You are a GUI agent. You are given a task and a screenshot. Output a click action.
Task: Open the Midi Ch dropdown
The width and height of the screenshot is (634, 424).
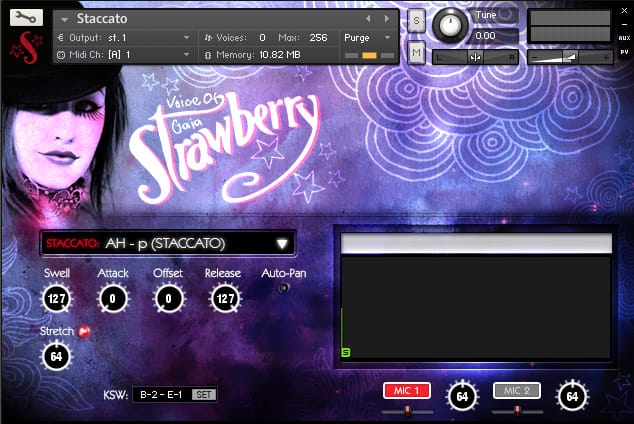coord(186,54)
